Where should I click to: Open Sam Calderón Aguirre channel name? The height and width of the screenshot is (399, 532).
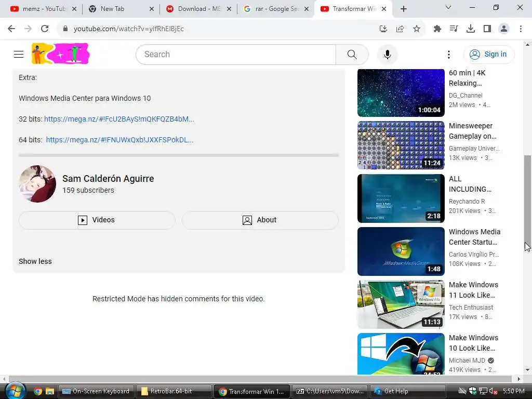[x=108, y=179]
